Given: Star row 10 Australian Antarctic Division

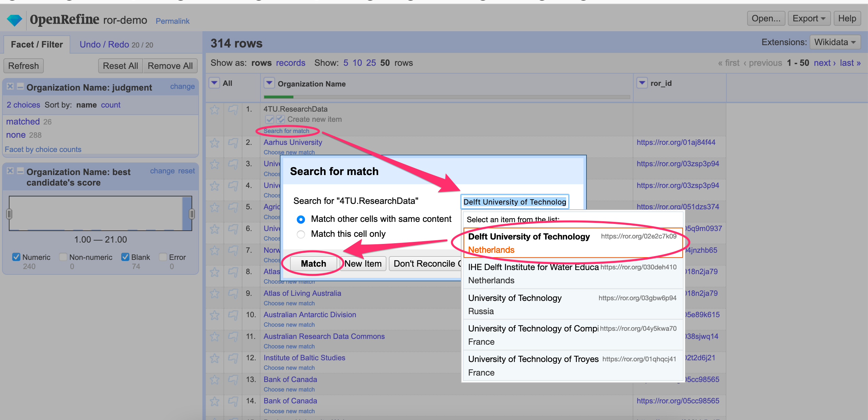Looking at the screenshot, I should click(x=215, y=315).
